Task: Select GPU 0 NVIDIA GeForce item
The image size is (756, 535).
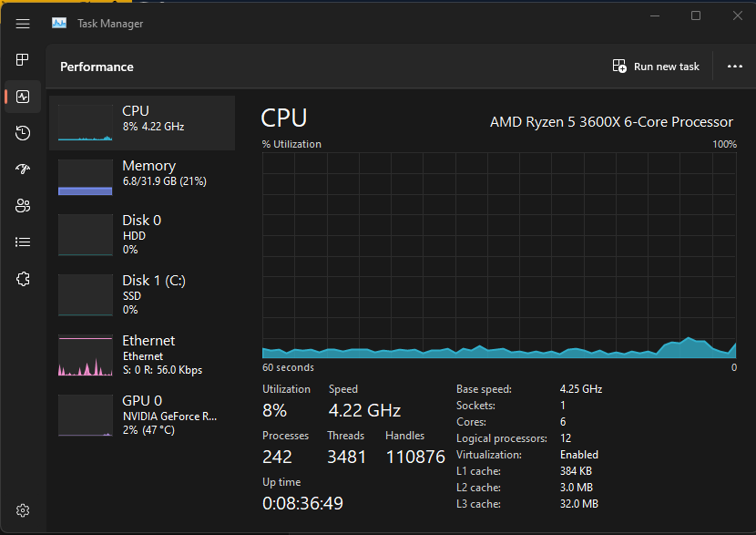Action: [x=142, y=415]
